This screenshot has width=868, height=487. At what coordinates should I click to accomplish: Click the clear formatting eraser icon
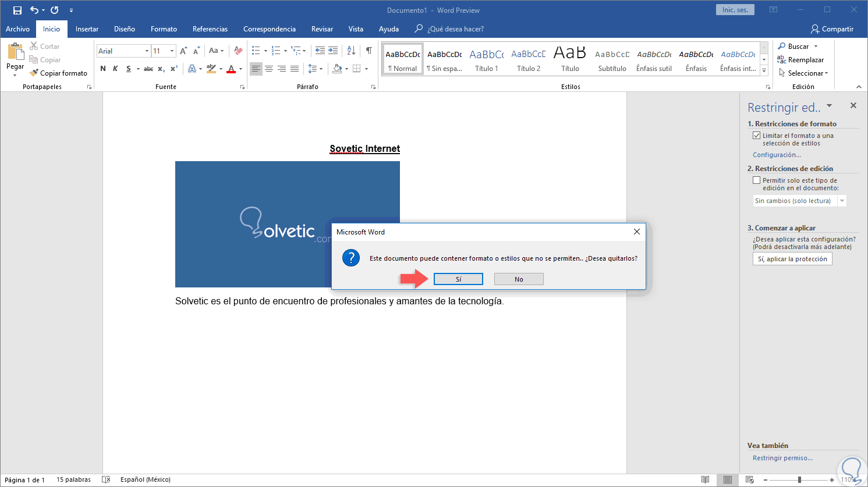[238, 51]
